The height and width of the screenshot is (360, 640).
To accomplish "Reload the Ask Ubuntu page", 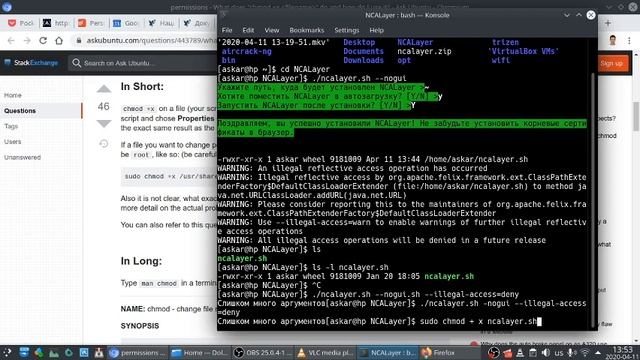I will tap(43, 40).
